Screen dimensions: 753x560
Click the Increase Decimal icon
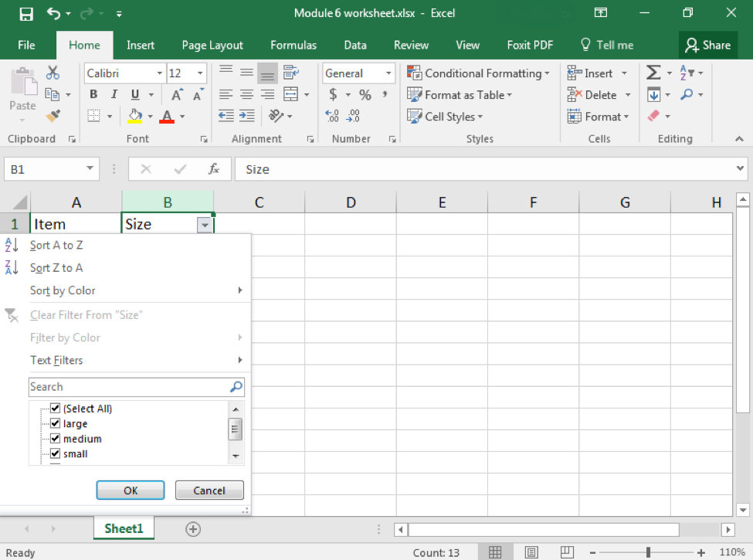tap(332, 114)
